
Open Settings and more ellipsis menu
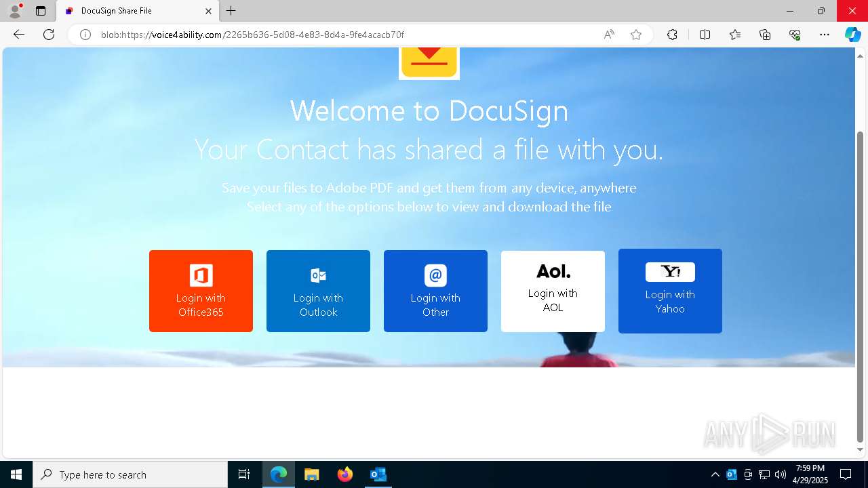[x=825, y=35]
